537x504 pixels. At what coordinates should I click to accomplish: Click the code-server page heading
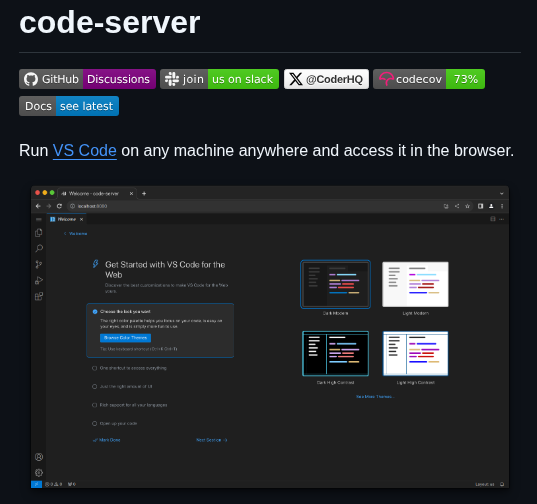(110, 23)
